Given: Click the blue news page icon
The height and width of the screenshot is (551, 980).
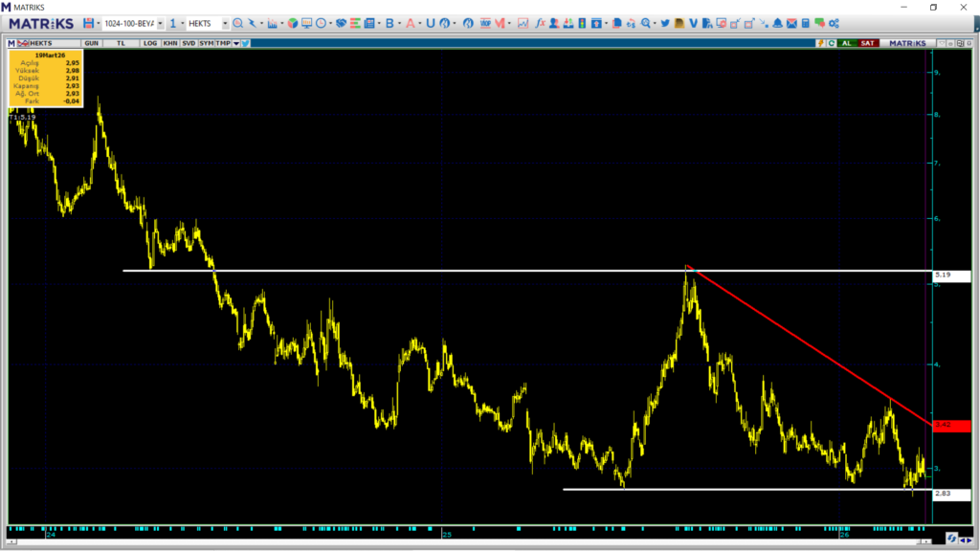Looking at the screenshot, I should (369, 23).
